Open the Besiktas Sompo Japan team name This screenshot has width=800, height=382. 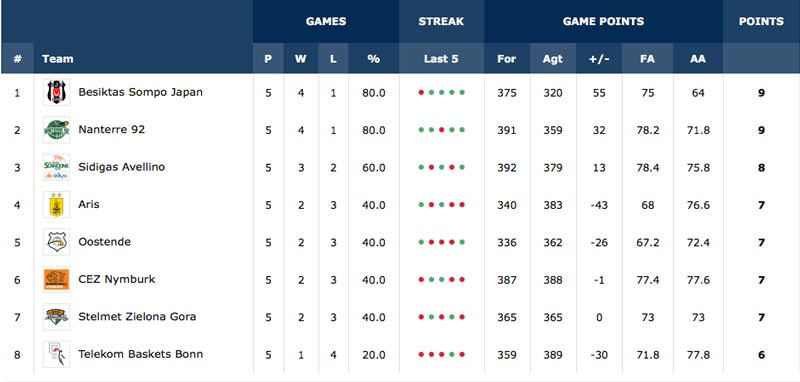[140, 92]
